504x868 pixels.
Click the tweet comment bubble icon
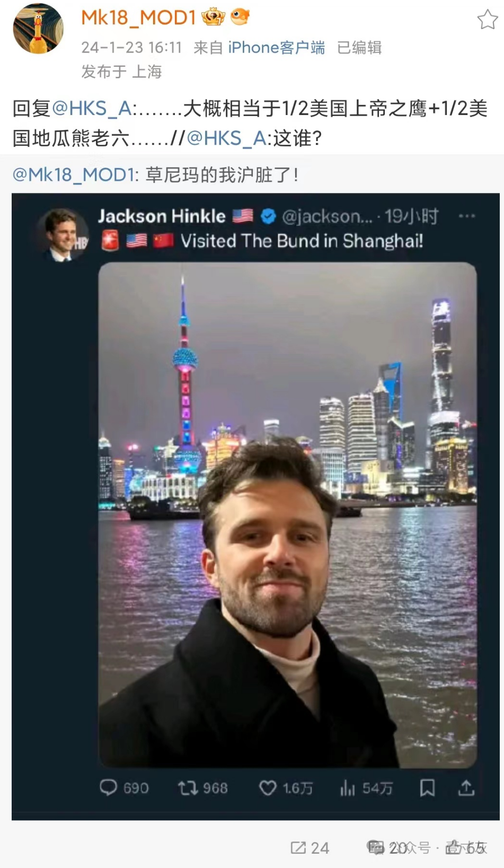(108, 787)
